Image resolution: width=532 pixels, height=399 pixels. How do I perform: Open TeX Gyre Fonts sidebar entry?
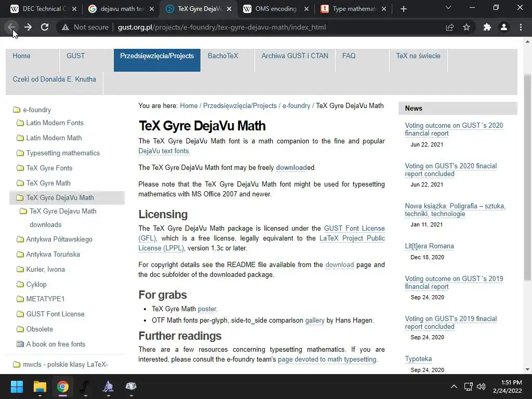click(x=49, y=168)
